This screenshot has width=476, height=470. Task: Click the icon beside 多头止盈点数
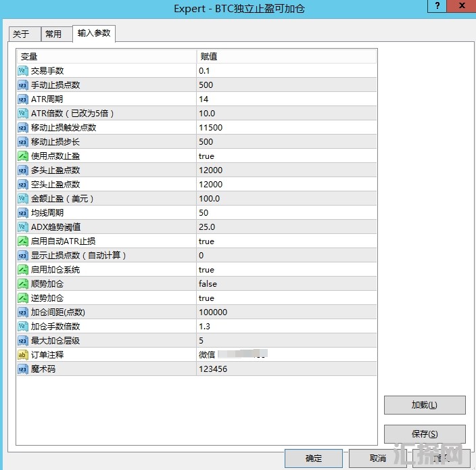tap(23, 170)
